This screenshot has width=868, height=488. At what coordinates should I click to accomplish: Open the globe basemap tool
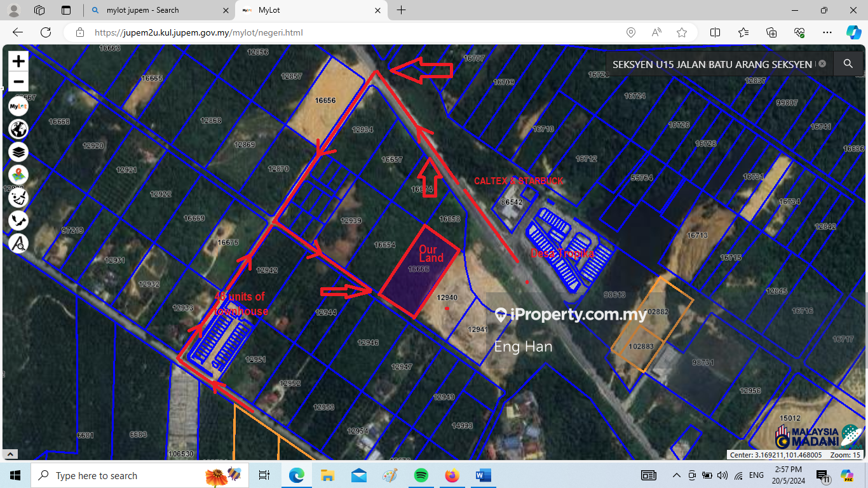point(18,129)
